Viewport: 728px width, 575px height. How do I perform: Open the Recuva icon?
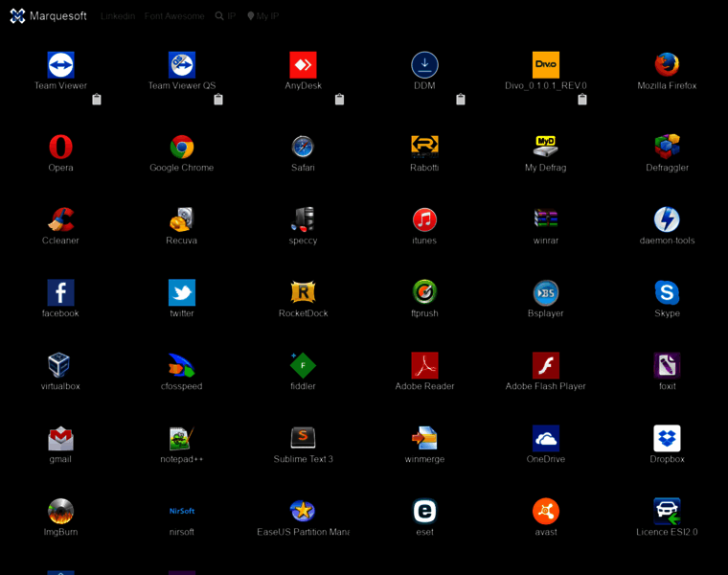pos(182,219)
